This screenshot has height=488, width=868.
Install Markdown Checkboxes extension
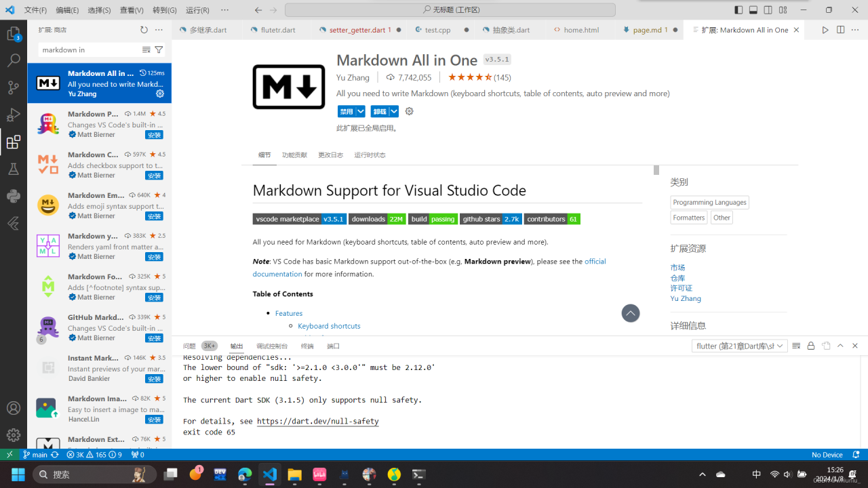(x=155, y=176)
